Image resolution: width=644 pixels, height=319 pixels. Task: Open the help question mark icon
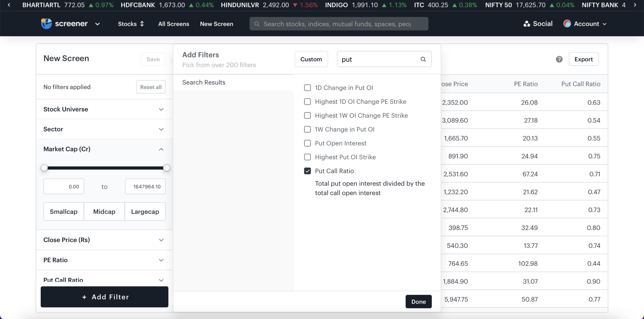(559, 59)
